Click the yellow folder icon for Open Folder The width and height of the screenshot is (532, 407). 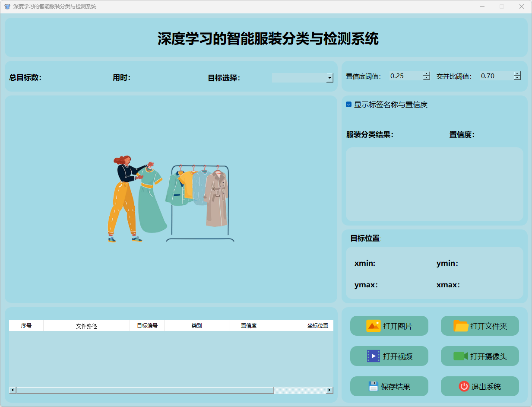tap(461, 326)
